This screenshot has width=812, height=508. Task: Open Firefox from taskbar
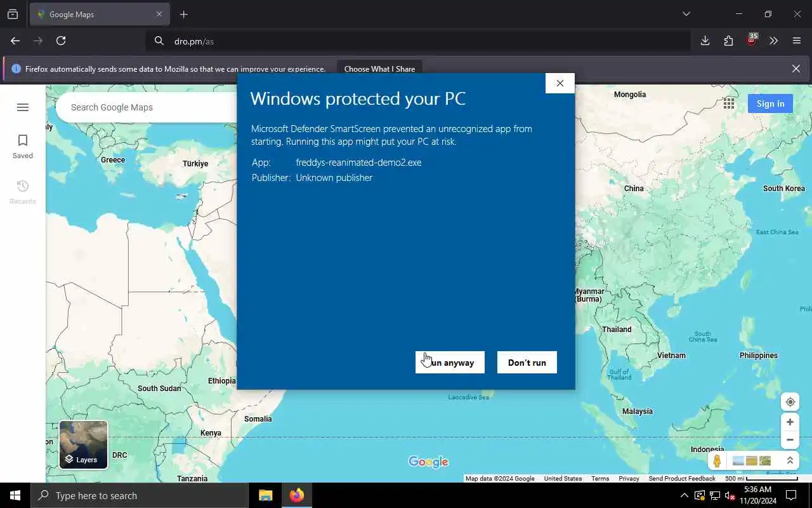(x=296, y=495)
